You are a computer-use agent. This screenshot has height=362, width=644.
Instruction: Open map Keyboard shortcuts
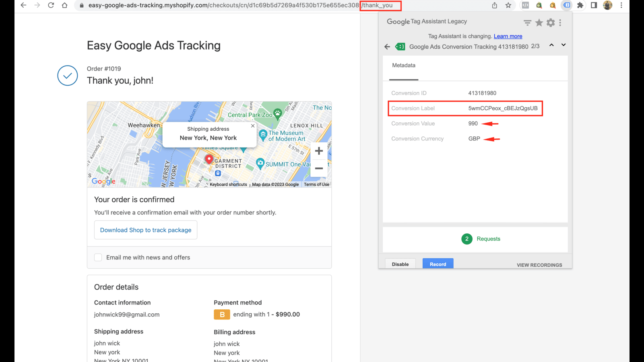click(228, 185)
